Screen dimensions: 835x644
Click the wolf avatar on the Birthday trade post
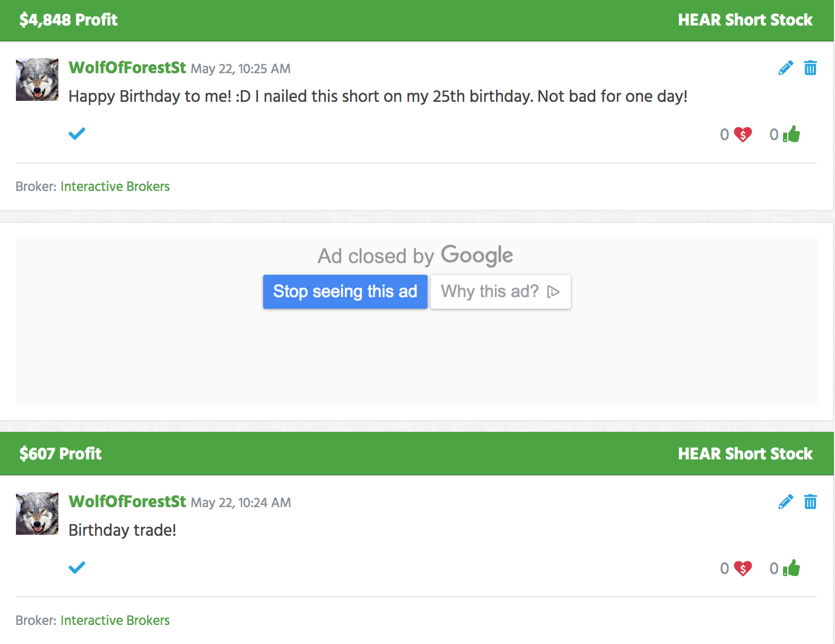(x=37, y=514)
